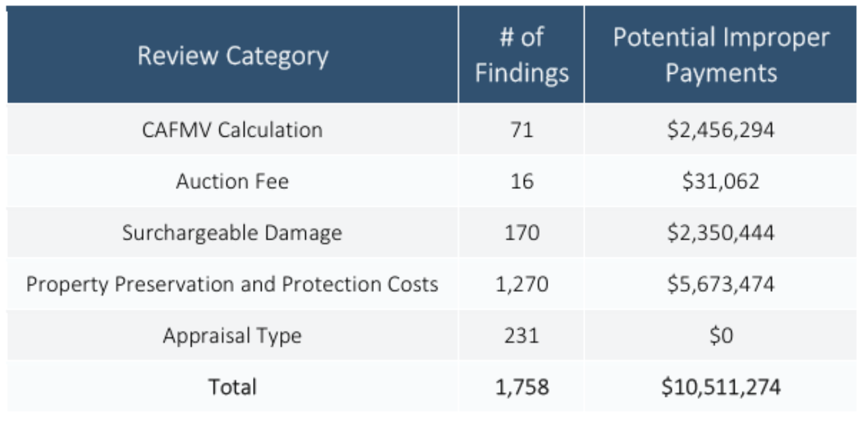Click the Total row label
Screen dimensions: 868x424
pyautogui.click(x=233, y=386)
